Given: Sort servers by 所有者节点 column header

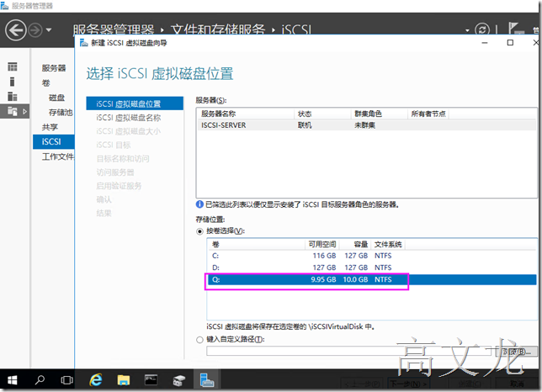Looking at the screenshot, I should coord(428,114).
